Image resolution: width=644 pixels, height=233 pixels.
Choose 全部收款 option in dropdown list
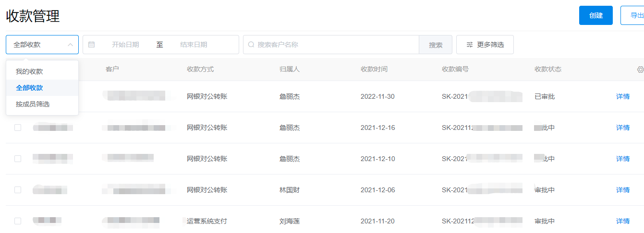29,88
